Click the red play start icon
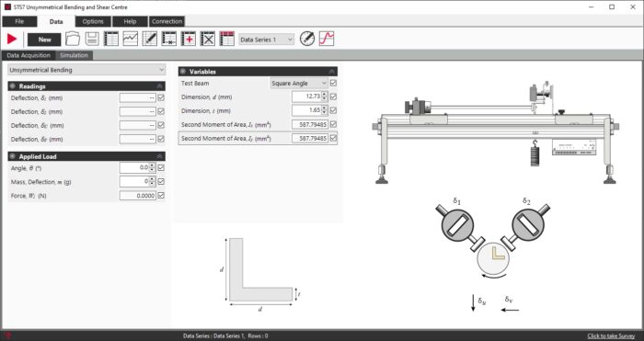The width and height of the screenshot is (644, 341). pyautogui.click(x=12, y=39)
